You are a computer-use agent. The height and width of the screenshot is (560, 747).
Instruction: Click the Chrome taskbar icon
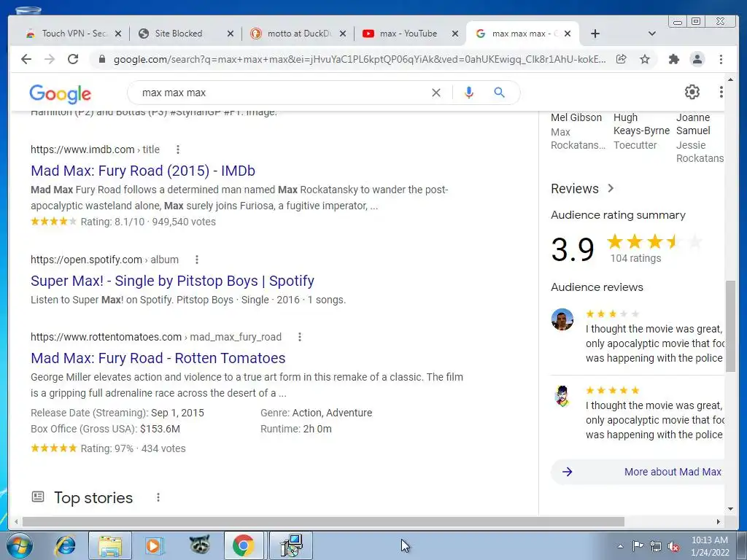[x=244, y=545]
